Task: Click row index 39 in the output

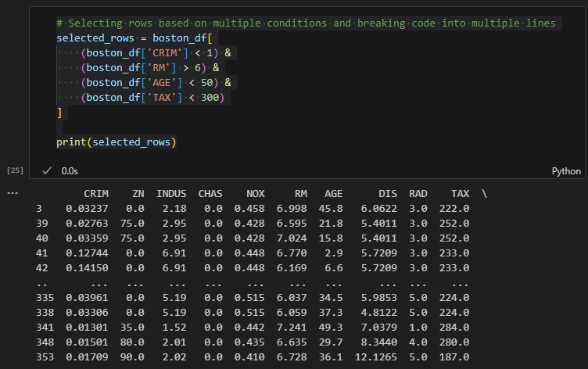Action: point(42,223)
